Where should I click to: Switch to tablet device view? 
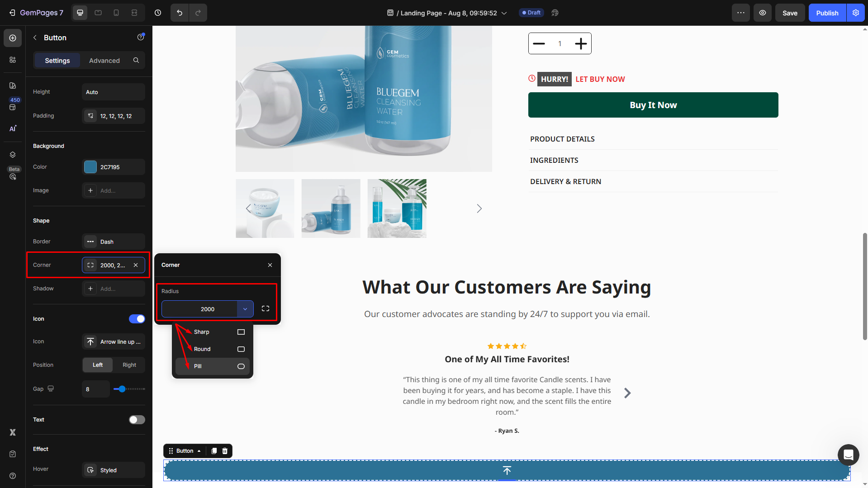pyautogui.click(x=98, y=13)
